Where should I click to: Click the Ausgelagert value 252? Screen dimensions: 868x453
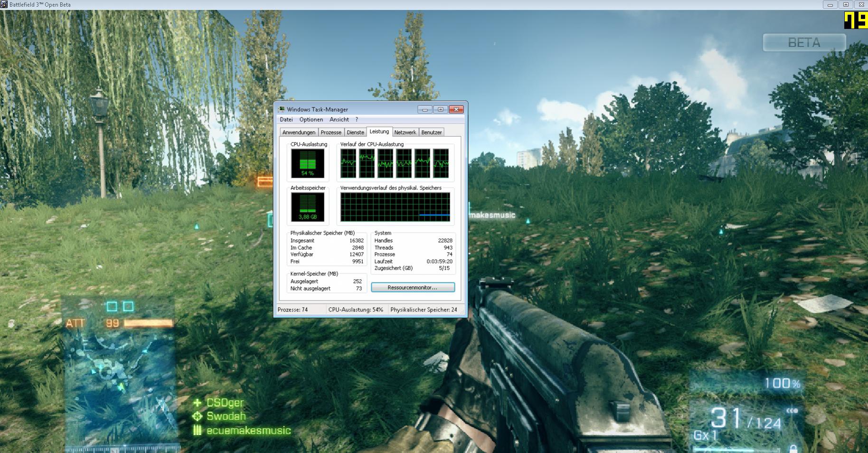pos(357,282)
